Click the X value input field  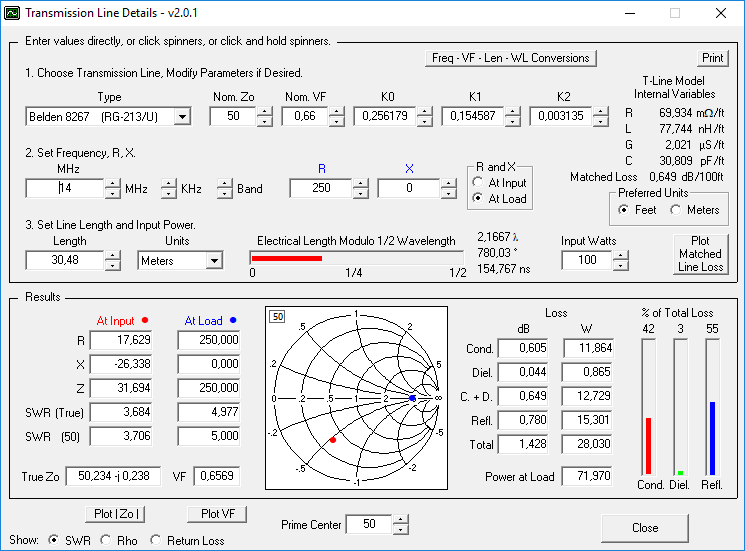point(409,188)
